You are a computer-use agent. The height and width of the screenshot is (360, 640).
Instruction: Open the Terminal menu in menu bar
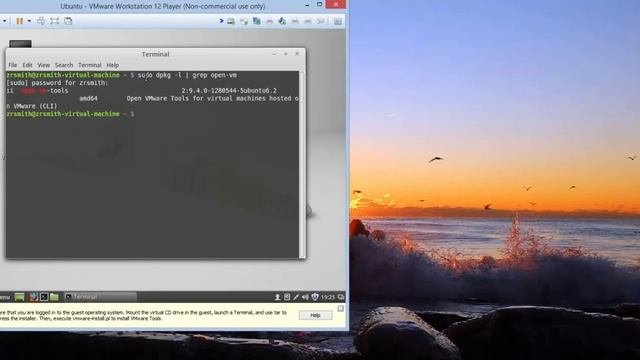pos(90,65)
